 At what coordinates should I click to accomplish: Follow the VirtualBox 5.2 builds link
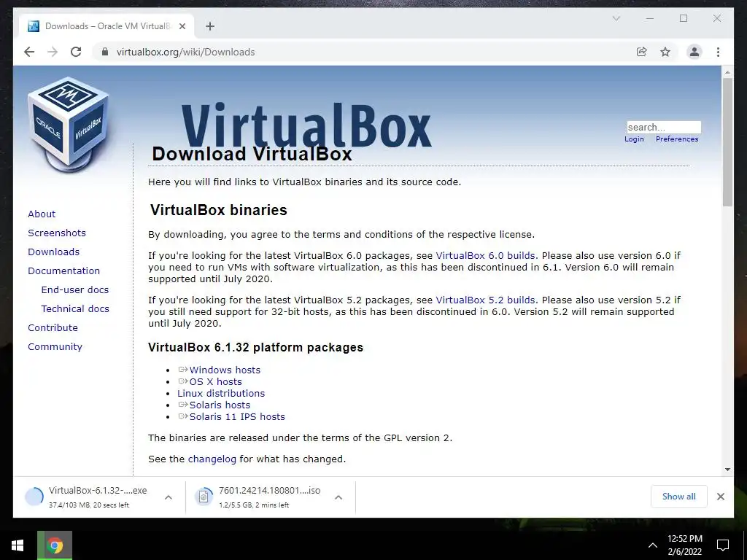[x=485, y=300]
